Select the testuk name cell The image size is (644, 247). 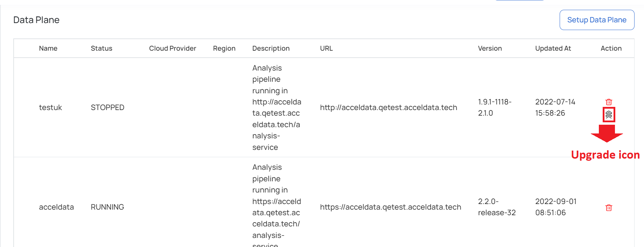[50, 108]
